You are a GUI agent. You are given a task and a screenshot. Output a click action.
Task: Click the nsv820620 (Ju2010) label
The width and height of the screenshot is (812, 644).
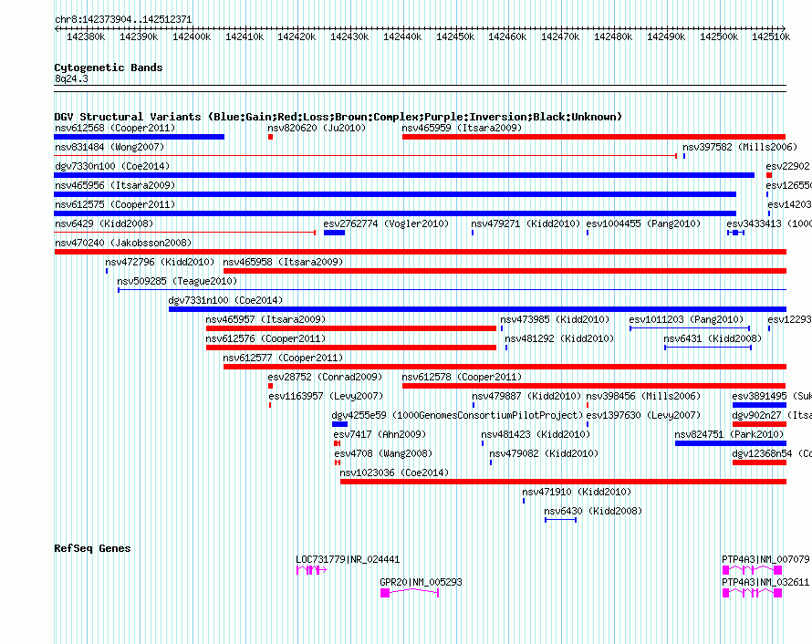(x=317, y=128)
